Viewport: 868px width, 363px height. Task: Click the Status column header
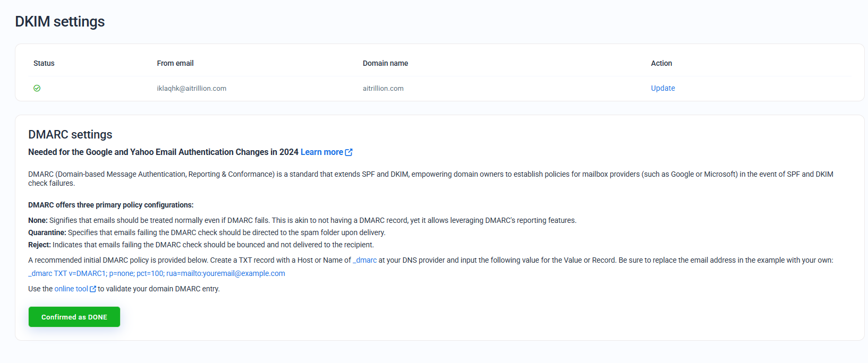44,63
